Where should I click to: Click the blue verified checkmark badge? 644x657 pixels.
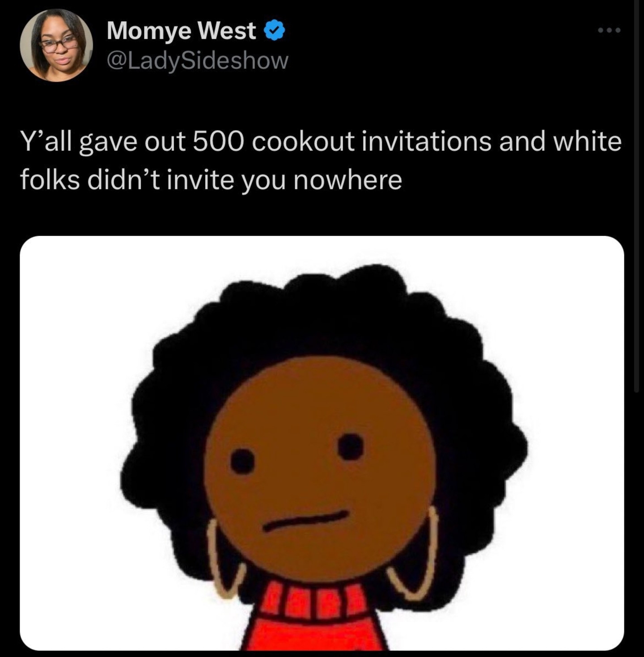[274, 31]
